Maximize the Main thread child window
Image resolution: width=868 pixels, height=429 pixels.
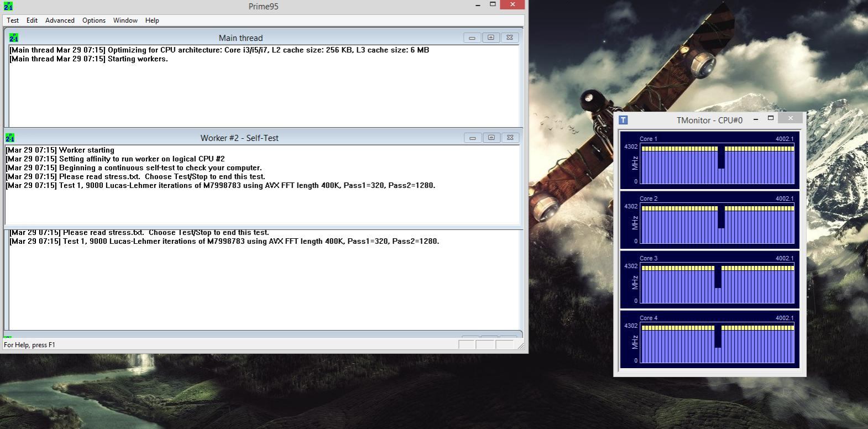(x=491, y=38)
